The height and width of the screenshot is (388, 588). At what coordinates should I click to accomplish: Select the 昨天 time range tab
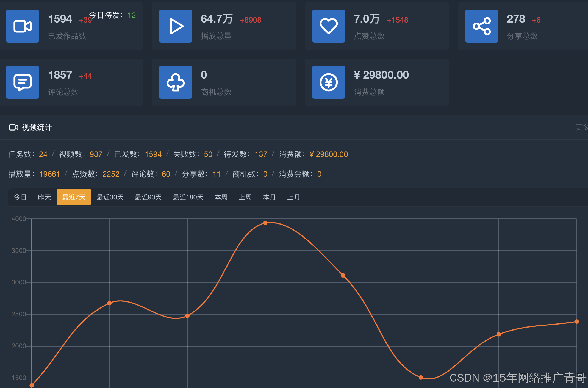[x=44, y=197]
